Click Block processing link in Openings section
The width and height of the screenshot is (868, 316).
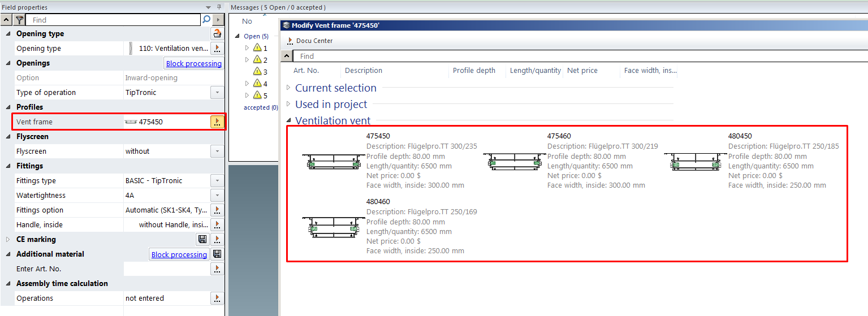point(193,64)
